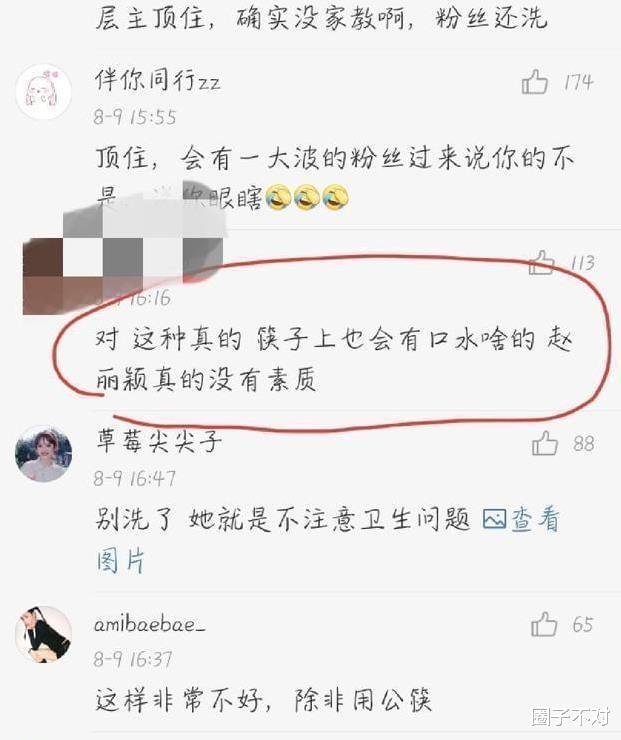Select the like count 88
This screenshot has width=621, height=740.
583,444
